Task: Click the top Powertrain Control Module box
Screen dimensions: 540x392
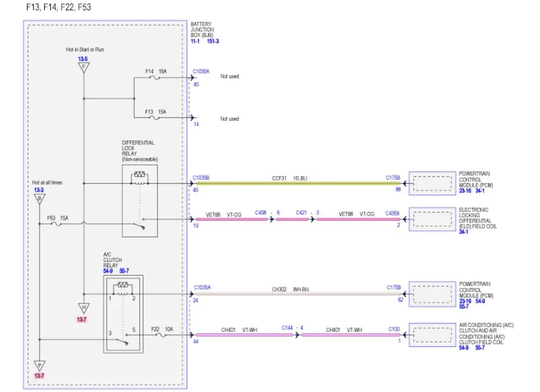Action: pos(432,183)
